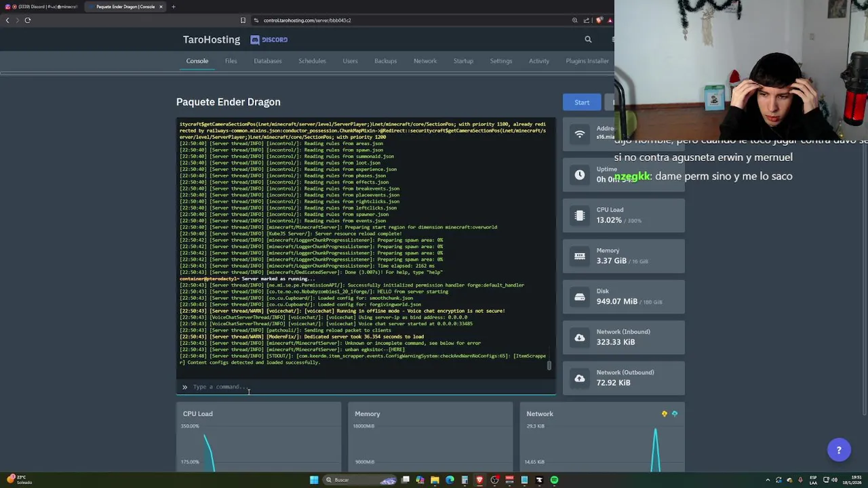Click the wifi Address icon
Image resolution: width=868 pixels, height=488 pixels.
[579, 134]
